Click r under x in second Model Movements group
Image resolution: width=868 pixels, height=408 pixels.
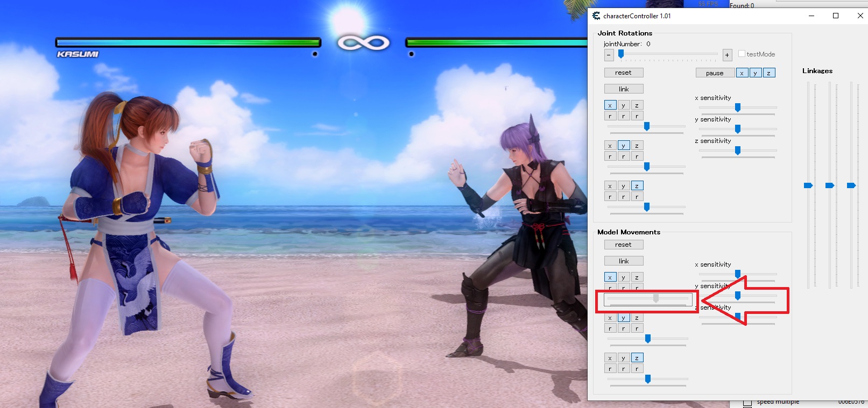610,328
